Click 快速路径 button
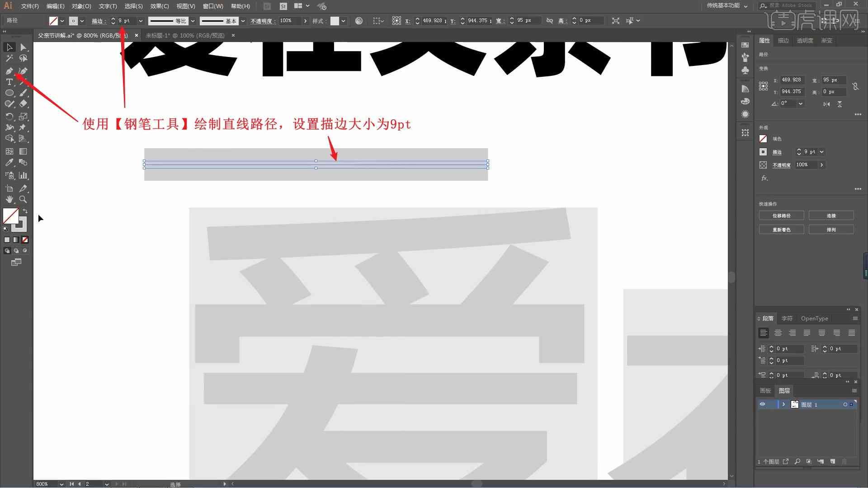Screen dimensions: 868x488 coord(781,215)
